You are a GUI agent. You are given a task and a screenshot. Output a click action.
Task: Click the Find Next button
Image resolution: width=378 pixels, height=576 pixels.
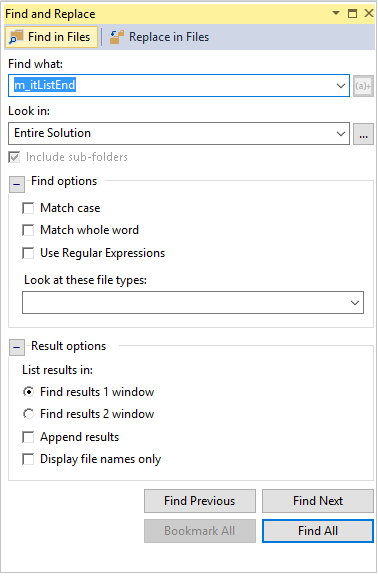click(x=318, y=501)
